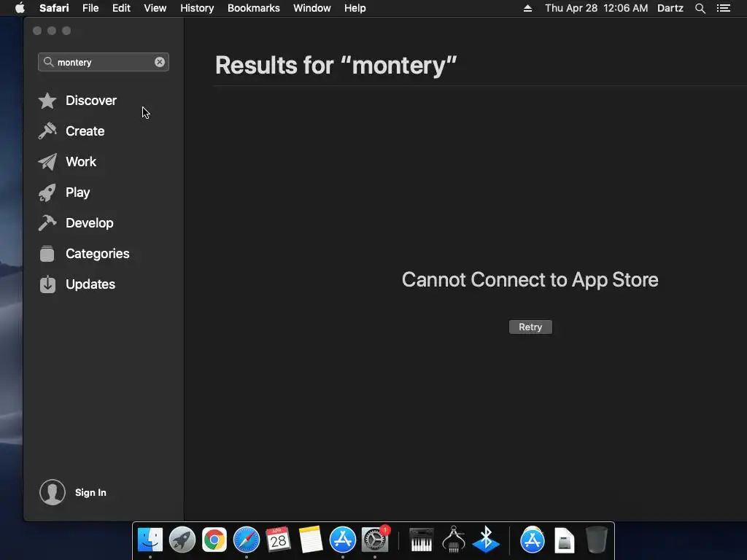Go to the Work section label
747x560 pixels.
click(x=81, y=162)
